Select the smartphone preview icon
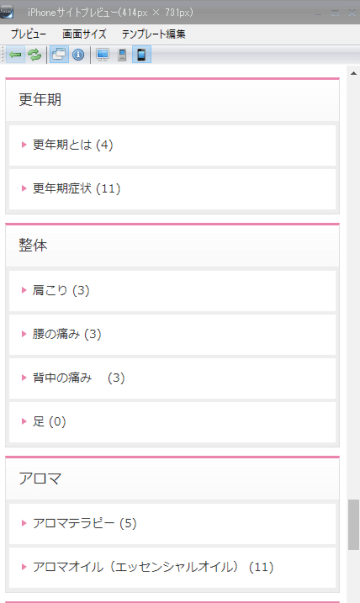The height and width of the screenshot is (603, 360). (x=142, y=55)
